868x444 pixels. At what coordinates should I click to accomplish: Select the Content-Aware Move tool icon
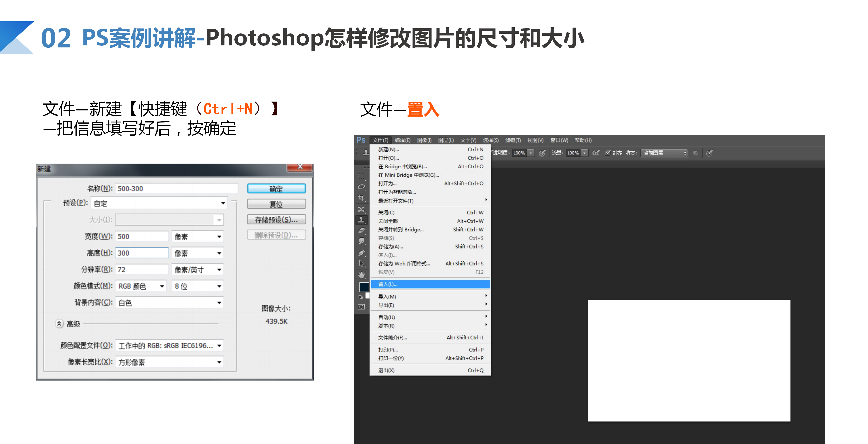[x=362, y=209]
